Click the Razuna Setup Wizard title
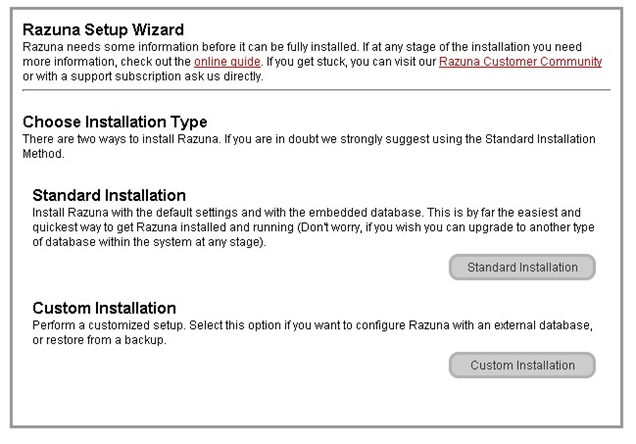636x444 pixels. coord(103,30)
